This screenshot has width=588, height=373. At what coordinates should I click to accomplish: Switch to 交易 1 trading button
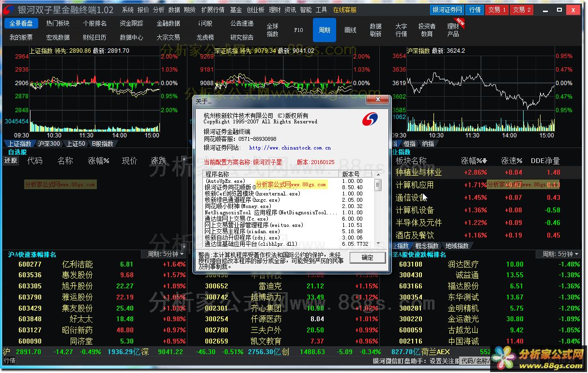tap(497, 10)
